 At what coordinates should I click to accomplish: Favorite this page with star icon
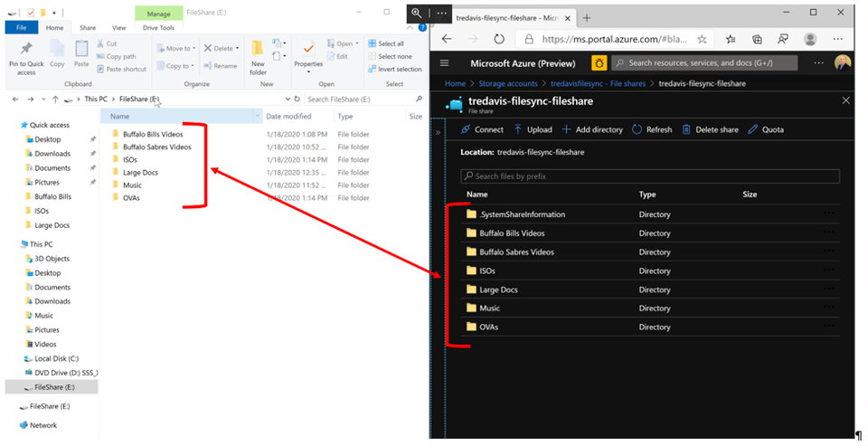(702, 39)
